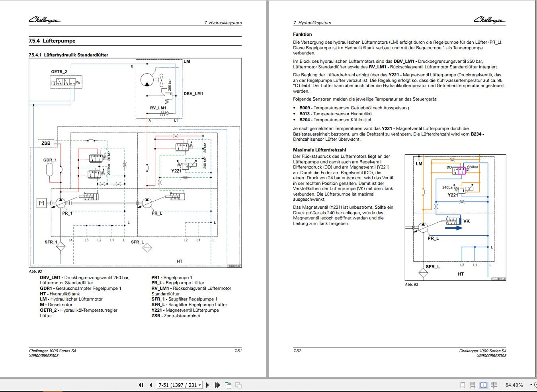Open the zoom level dropdown arrow
537x392 pixels.
click(x=531, y=385)
